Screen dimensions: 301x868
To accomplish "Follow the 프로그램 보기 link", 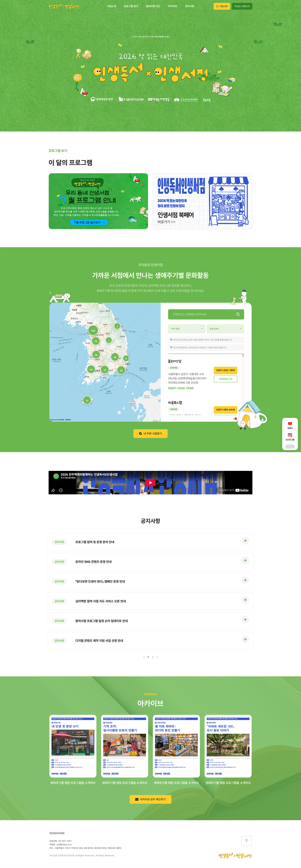I will click(58, 151).
